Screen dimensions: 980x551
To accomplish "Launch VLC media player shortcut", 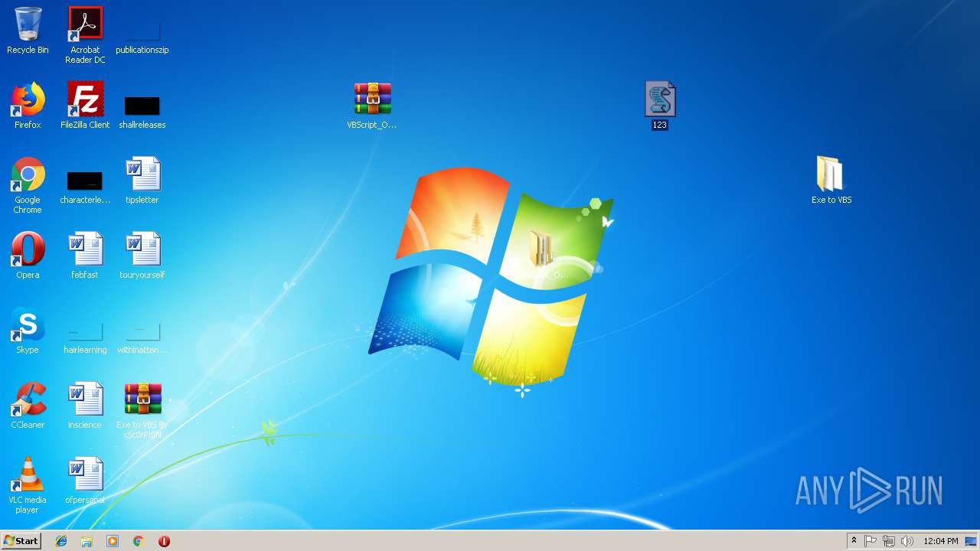I will tap(28, 485).
